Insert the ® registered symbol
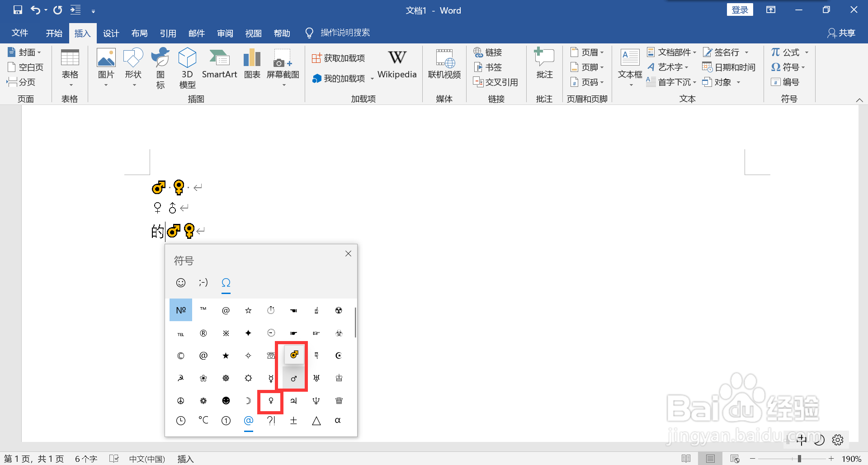This screenshot has width=868, height=465. [203, 333]
